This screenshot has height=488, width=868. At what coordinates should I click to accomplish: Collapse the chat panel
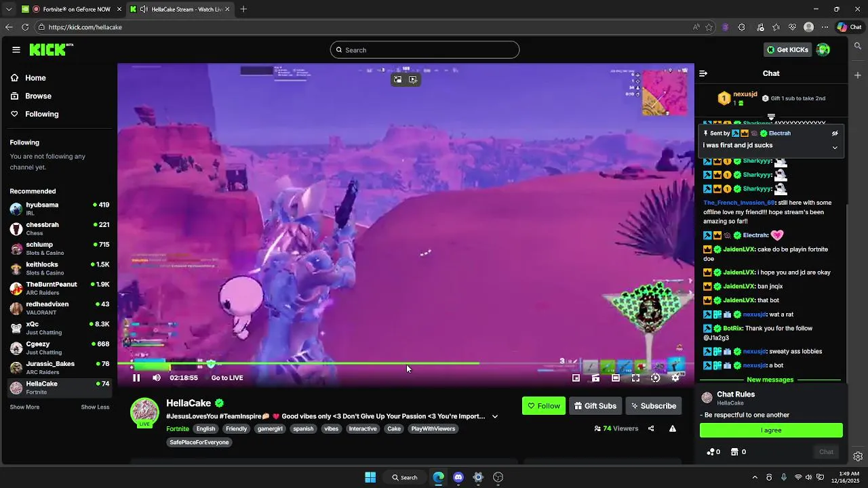(704, 73)
